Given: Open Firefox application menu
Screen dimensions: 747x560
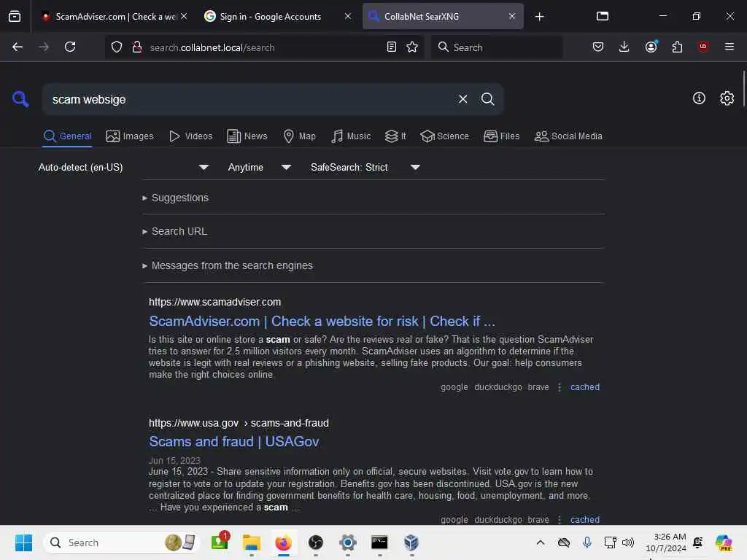Looking at the screenshot, I should point(729,47).
